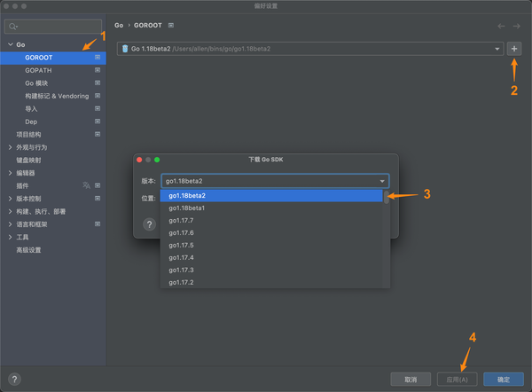Click the project-level icon beside 项目结构 row
This screenshot has width=532, height=392.
point(98,134)
